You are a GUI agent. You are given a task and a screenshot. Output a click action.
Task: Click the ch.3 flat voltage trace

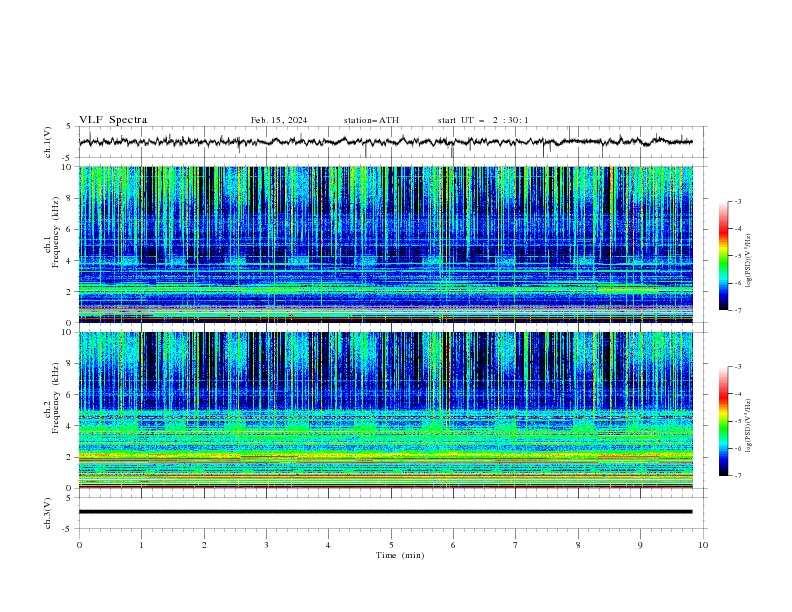[385, 512]
